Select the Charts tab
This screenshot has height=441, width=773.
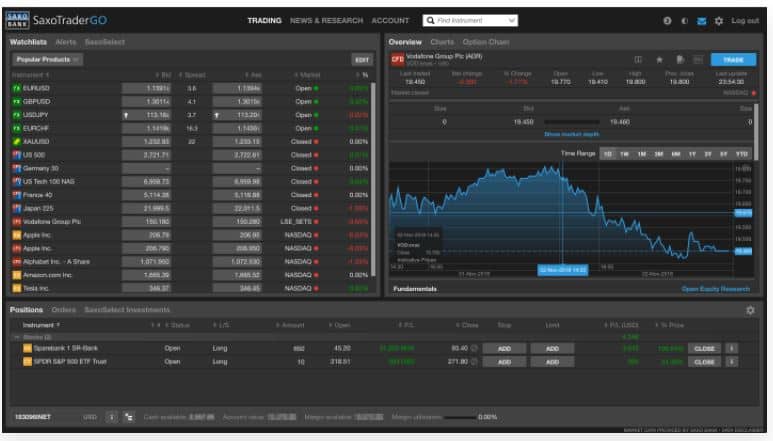pyautogui.click(x=442, y=42)
